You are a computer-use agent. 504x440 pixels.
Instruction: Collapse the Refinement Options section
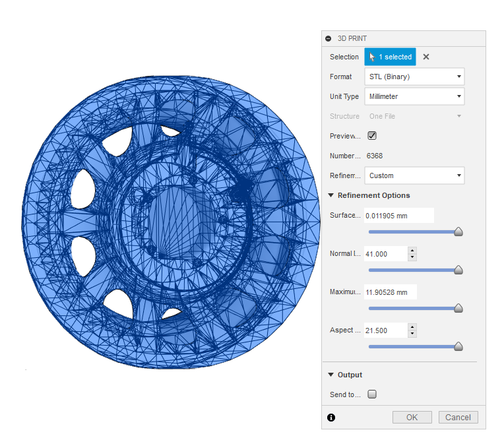pyautogui.click(x=331, y=195)
